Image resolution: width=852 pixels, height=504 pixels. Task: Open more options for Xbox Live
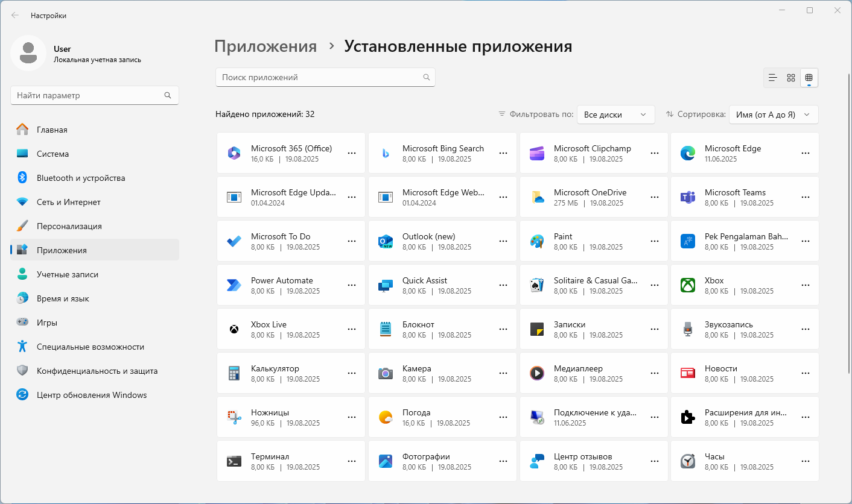click(352, 329)
